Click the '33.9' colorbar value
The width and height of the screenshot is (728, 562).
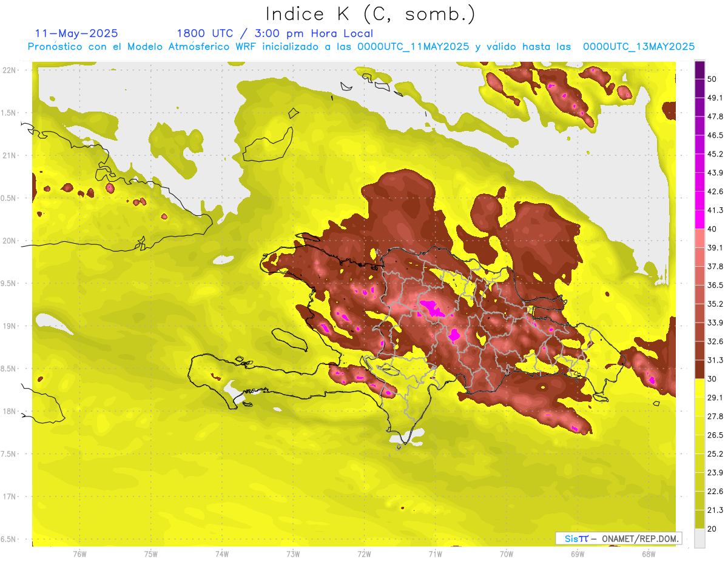point(715,323)
